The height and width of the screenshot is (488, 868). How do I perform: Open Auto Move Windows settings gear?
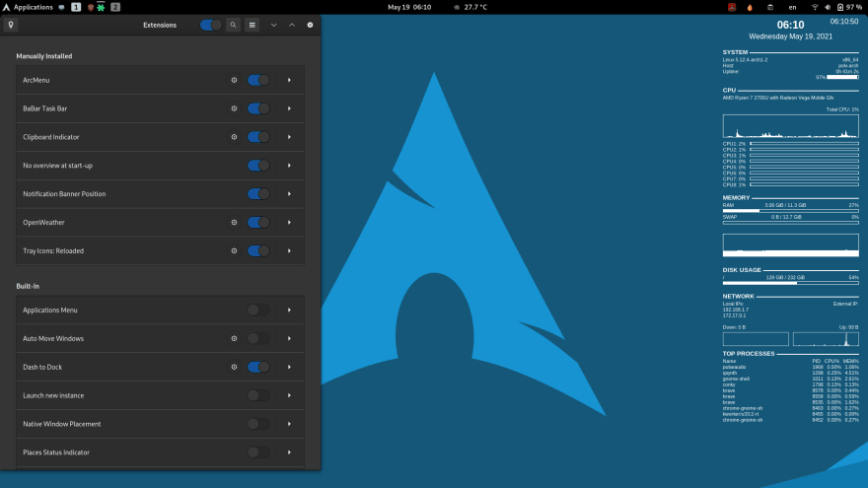click(x=234, y=338)
